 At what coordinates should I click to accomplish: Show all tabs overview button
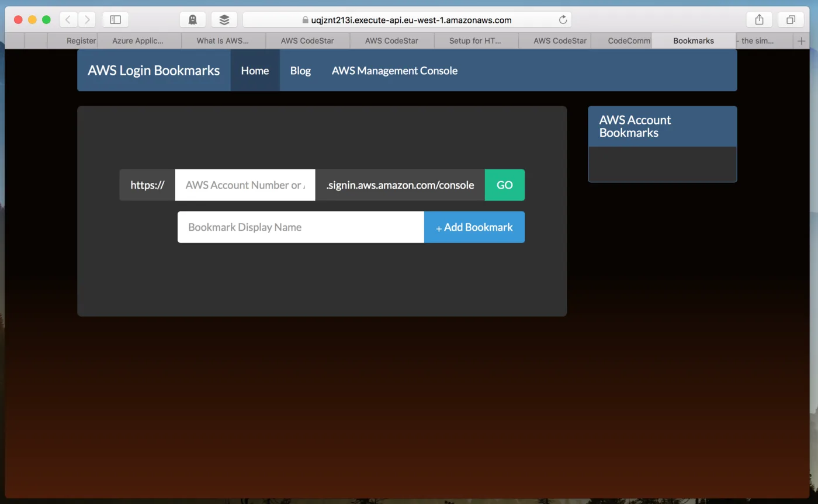tap(791, 20)
